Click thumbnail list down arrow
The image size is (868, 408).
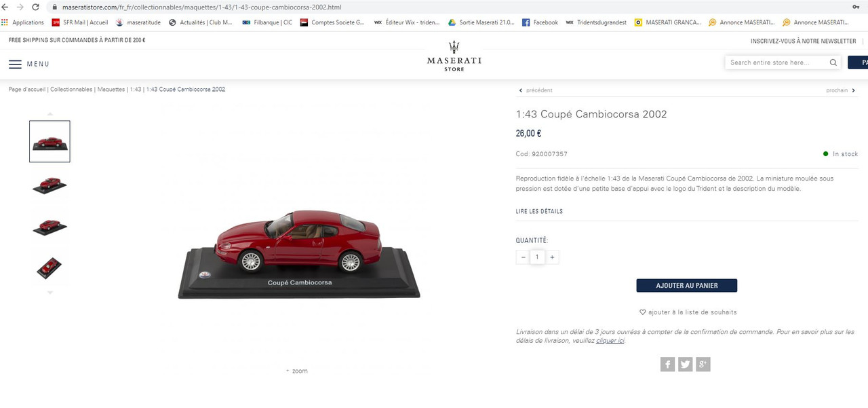50,293
